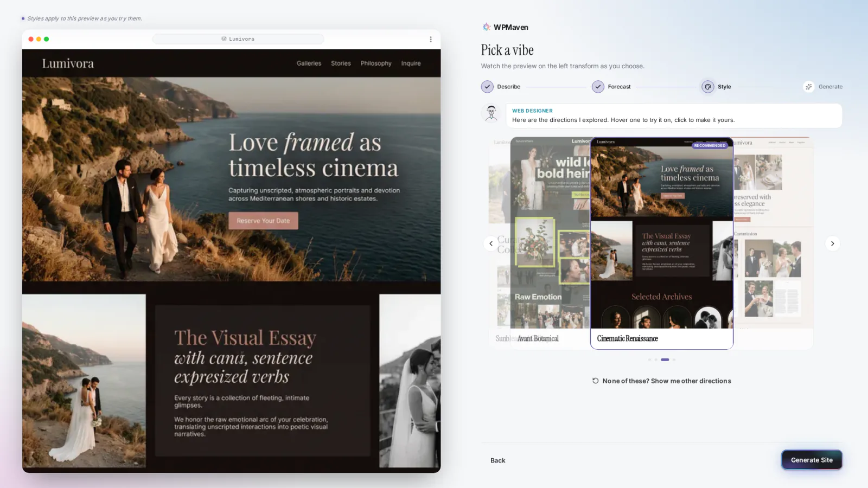Click the Lumivora logo in preview header
The height and width of the screenshot is (488, 868).
click(x=68, y=63)
